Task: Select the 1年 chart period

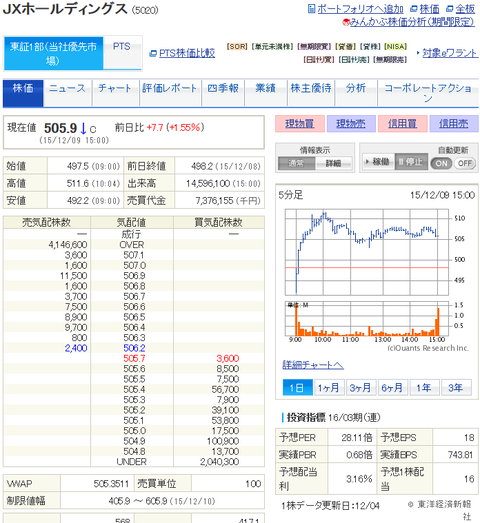Action: [x=424, y=388]
